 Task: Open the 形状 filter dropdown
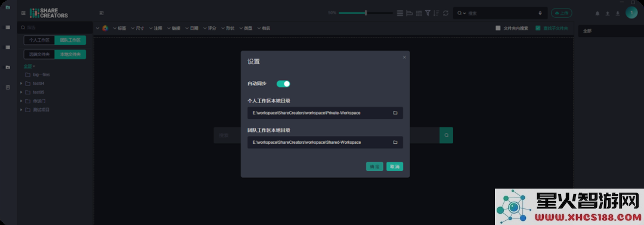[228, 28]
